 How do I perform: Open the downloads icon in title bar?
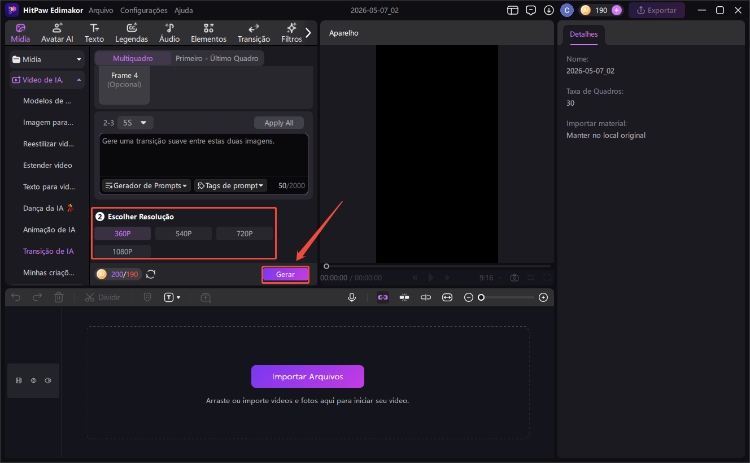coord(549,10)
